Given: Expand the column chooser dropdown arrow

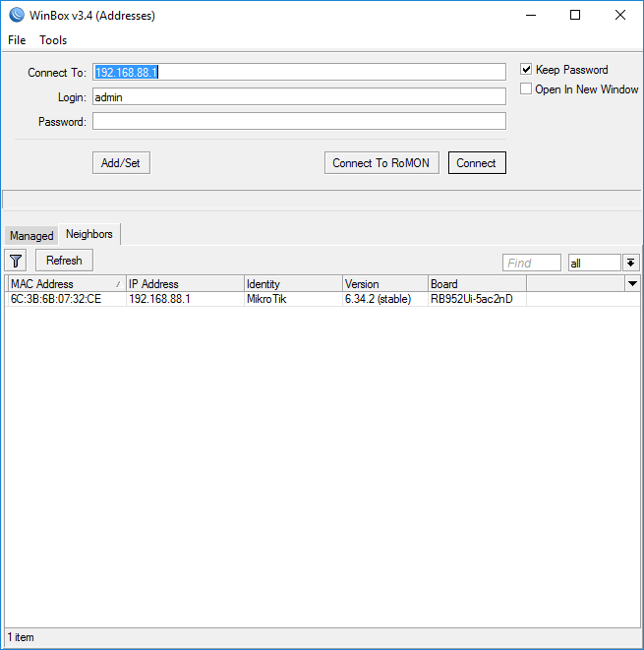Looking at the screenshot, I should click(632, 283).
